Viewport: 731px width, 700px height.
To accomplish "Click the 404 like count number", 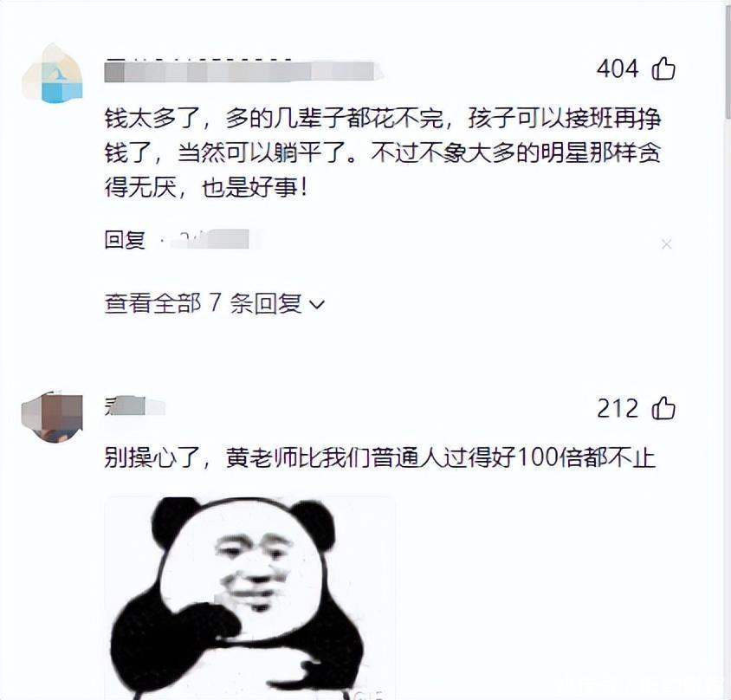I will coord(617,68).
